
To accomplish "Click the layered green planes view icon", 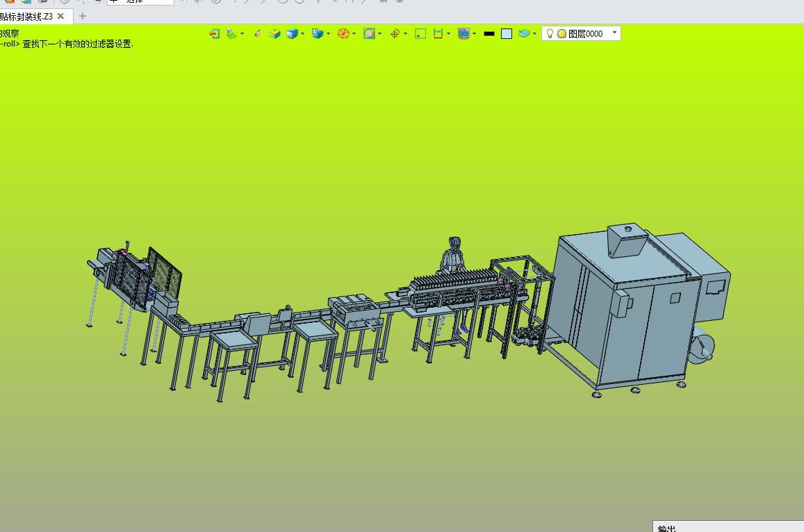I will pyautogui.click(x=232, y=34).
